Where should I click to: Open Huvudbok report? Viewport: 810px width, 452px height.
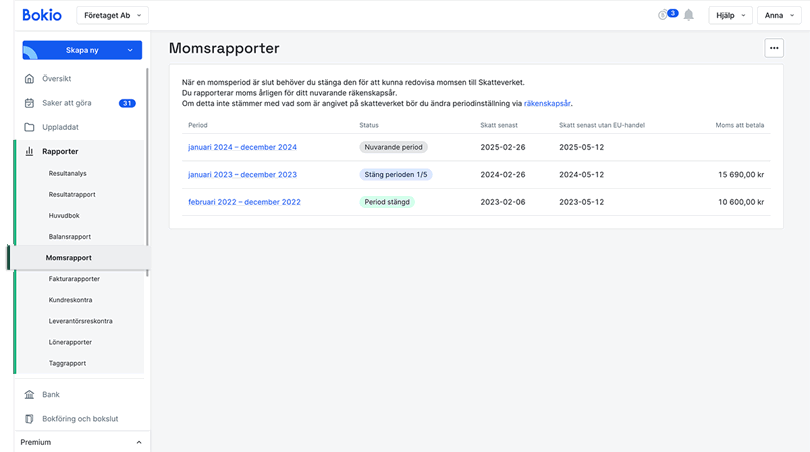pos(64,216)
